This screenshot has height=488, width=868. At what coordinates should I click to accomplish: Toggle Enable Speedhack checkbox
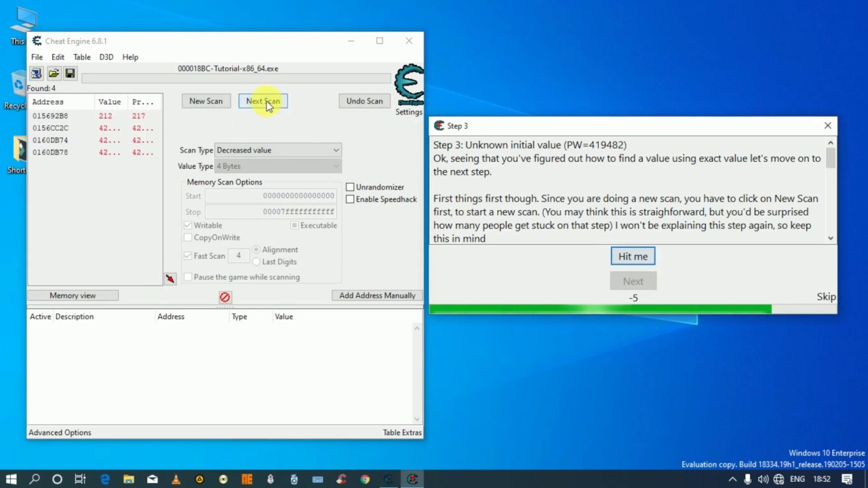tap(350, 199)
